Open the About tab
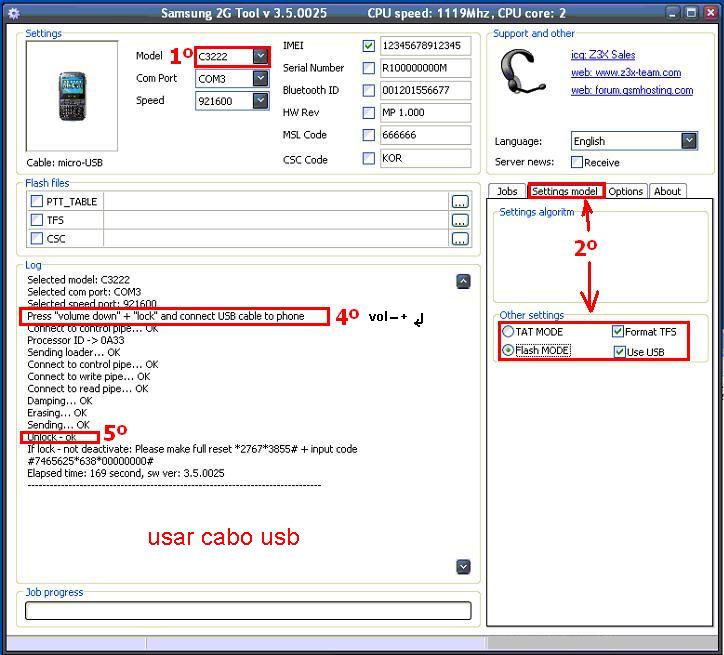The image size is (724, 655). [667, 191]
